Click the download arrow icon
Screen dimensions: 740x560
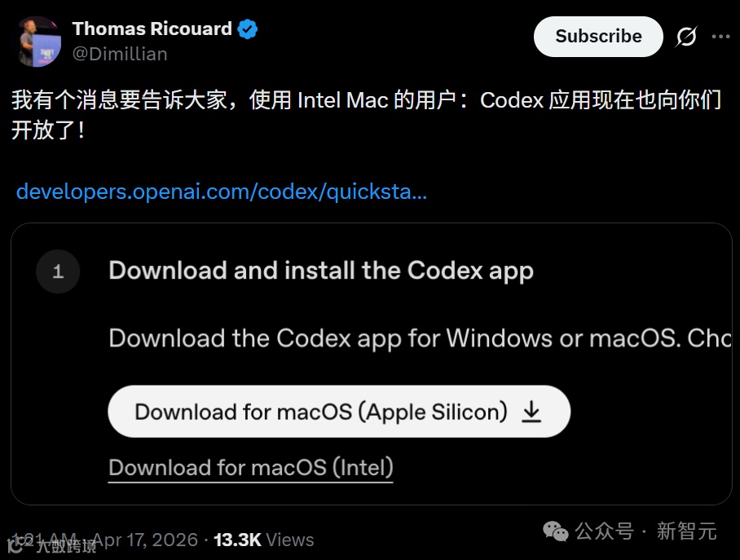(531, 412)
